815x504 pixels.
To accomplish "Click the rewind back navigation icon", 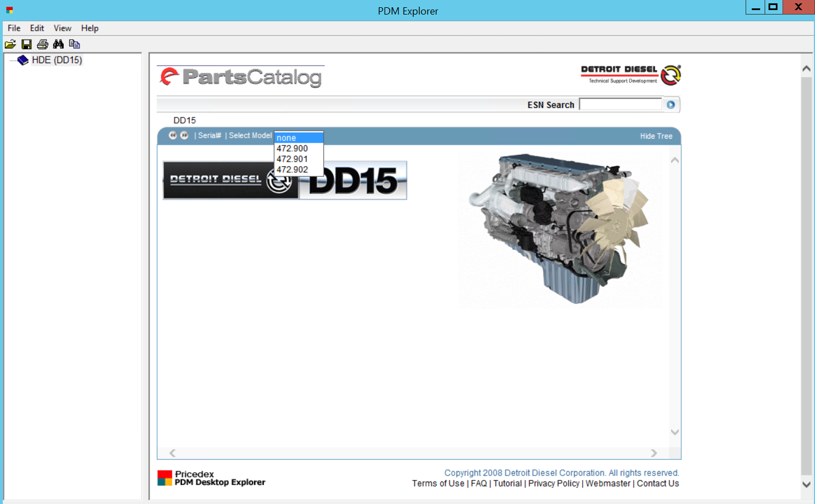I will pyautogui.click(x=173, y=135).
